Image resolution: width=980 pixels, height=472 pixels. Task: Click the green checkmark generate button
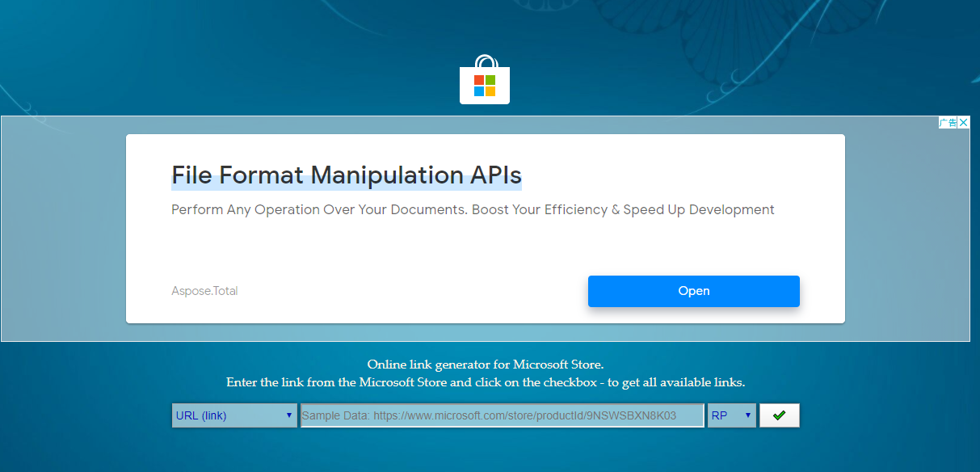(779, 415)
